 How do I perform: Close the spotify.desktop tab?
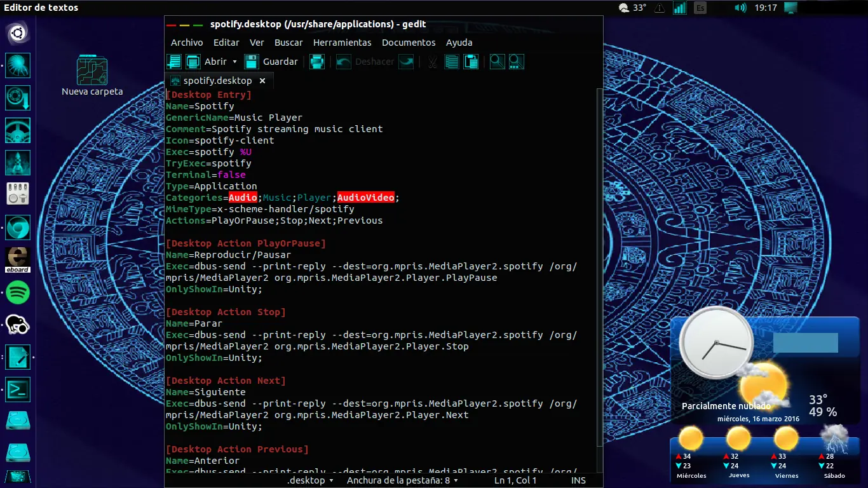[262, 81]
